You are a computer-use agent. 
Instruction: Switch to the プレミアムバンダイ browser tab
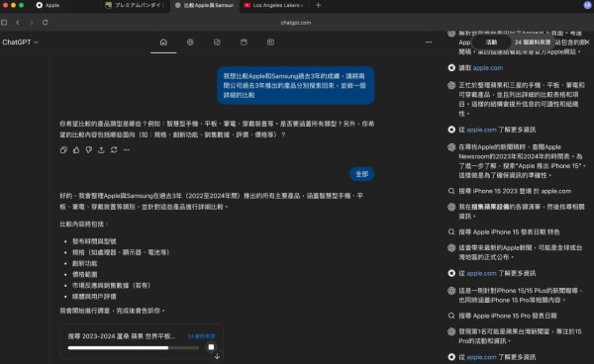(x=135, y=5)
